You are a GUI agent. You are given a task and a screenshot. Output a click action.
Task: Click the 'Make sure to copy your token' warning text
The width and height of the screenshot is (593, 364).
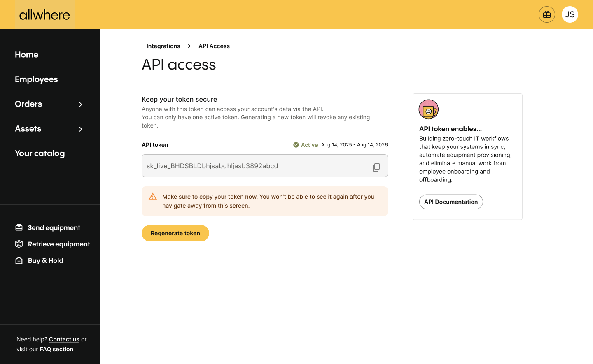[268, 201]
